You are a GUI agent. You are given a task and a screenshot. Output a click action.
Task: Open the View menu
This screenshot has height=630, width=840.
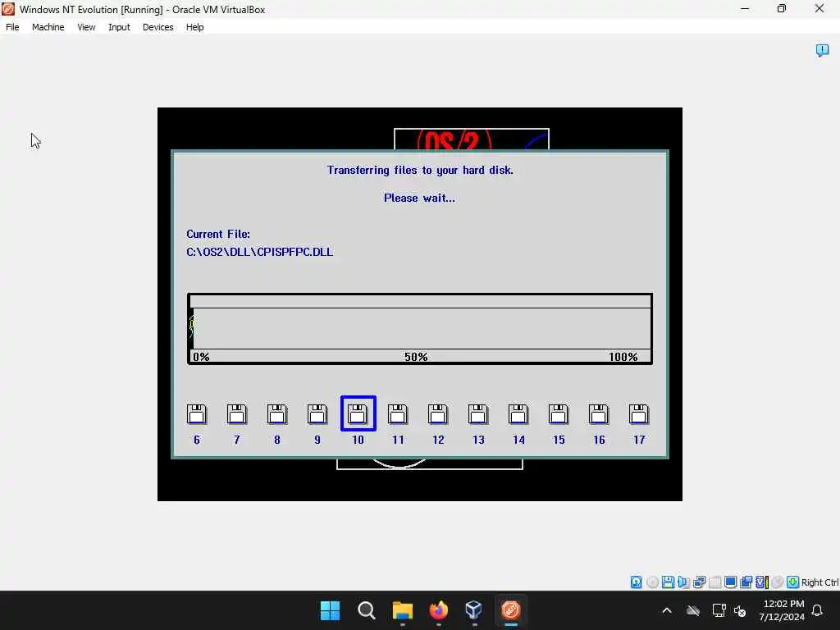pyautogui.click(x=86, y=27)
